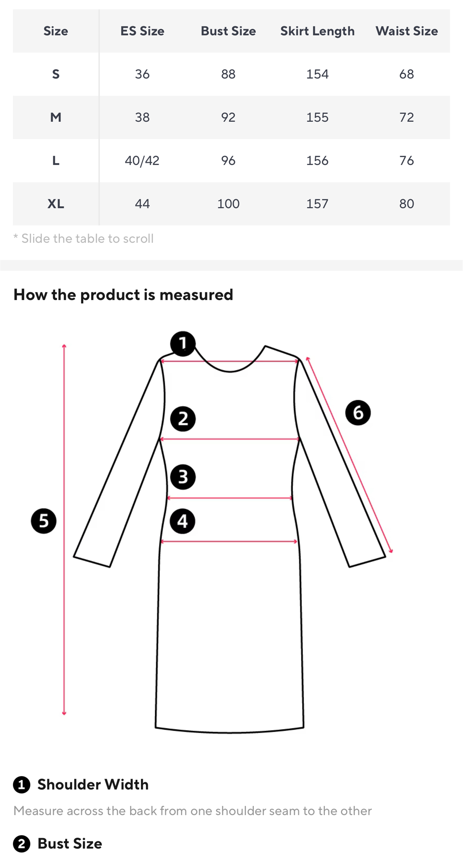Select the number 6 marker near the sleeve

click(358, 412)
